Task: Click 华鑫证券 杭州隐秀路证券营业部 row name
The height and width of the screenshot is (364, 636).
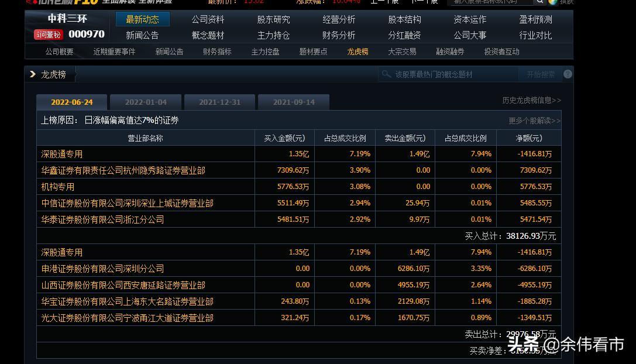Action: coord(123,170)
